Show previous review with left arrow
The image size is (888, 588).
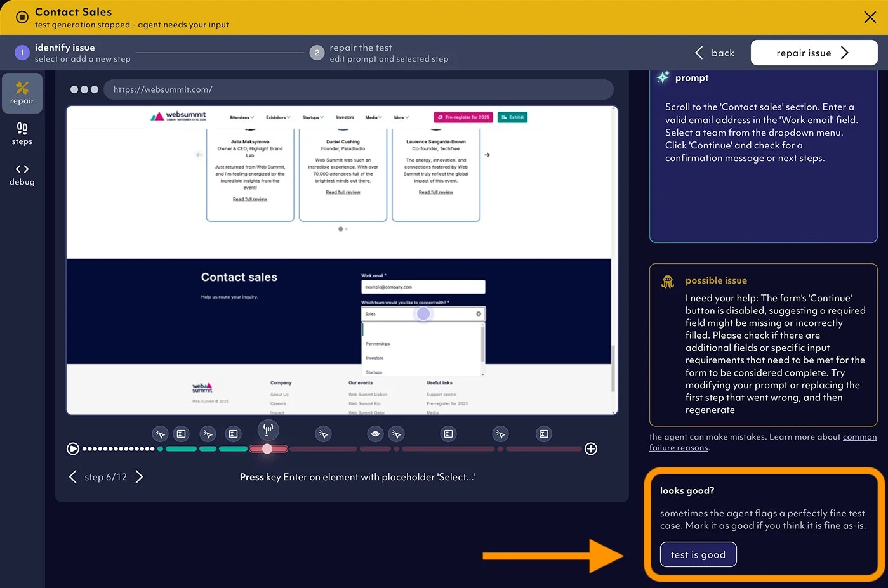(x=199, y=155)
